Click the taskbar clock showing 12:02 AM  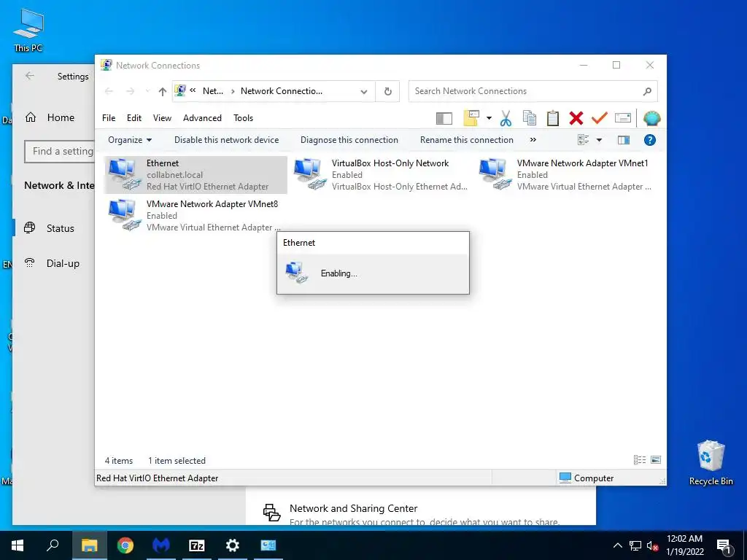(x=684, y=545)
